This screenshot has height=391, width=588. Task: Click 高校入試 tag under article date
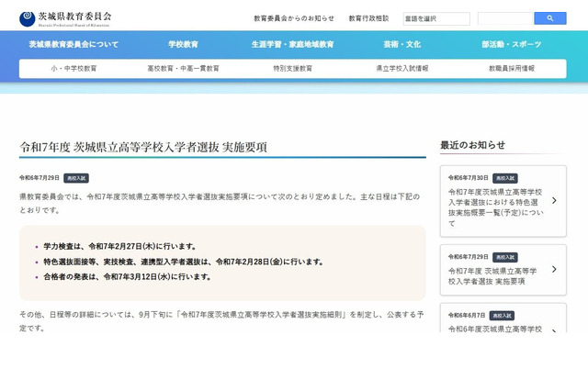coord(76,178)
